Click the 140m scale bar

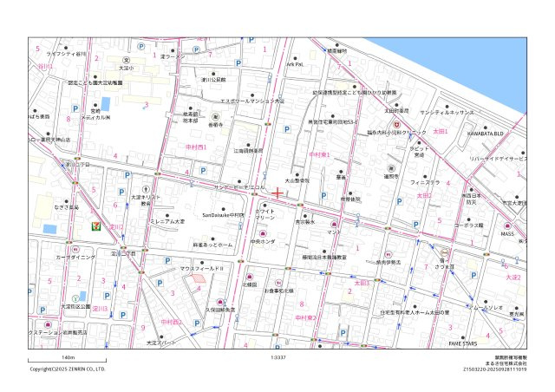[67, 361]
